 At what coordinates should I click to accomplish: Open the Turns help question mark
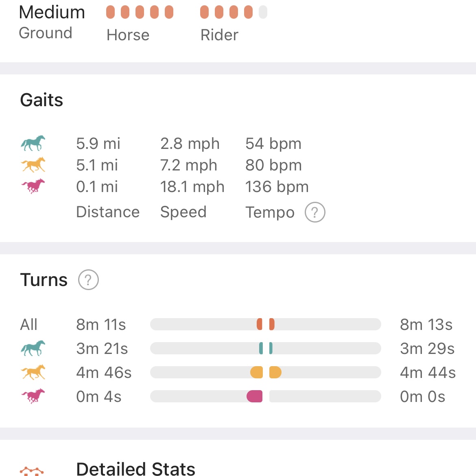tap(88, 280)
